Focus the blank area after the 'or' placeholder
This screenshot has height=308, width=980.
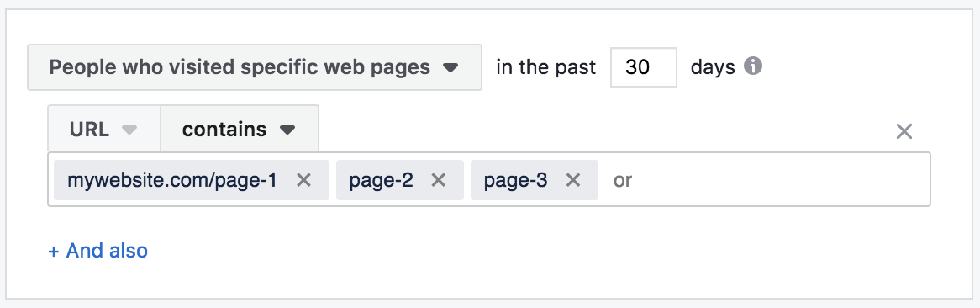(x=782, y=180)
